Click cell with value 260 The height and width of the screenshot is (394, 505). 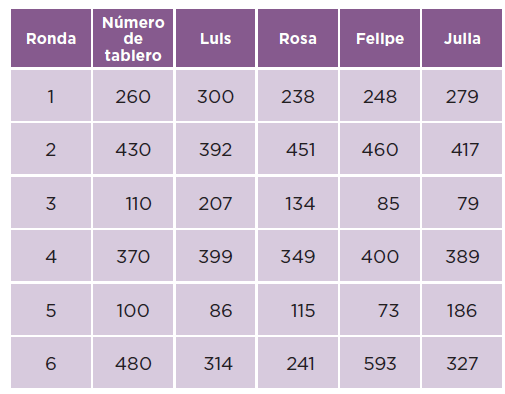[x=133, y=96]
